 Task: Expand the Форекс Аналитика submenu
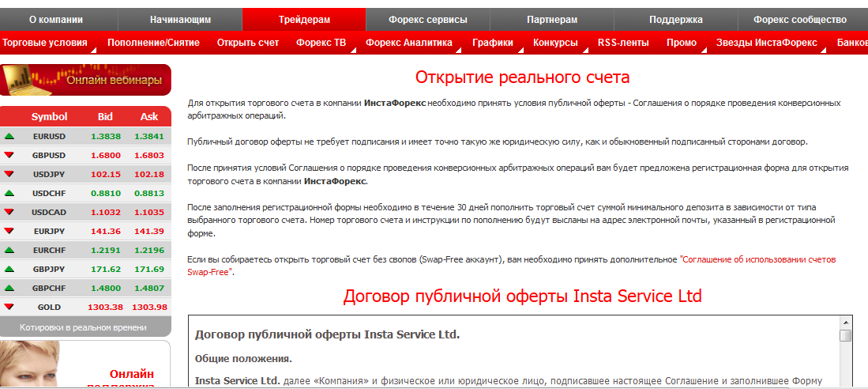click(409, 43)
